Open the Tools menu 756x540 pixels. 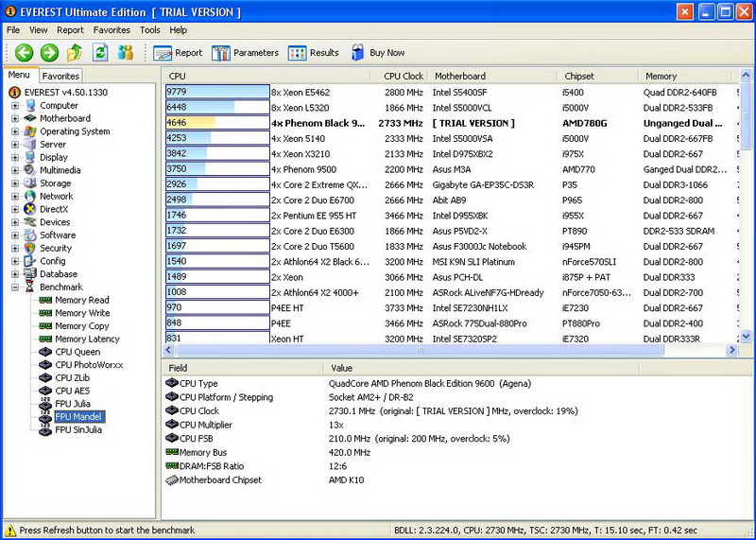coord(150,30)
